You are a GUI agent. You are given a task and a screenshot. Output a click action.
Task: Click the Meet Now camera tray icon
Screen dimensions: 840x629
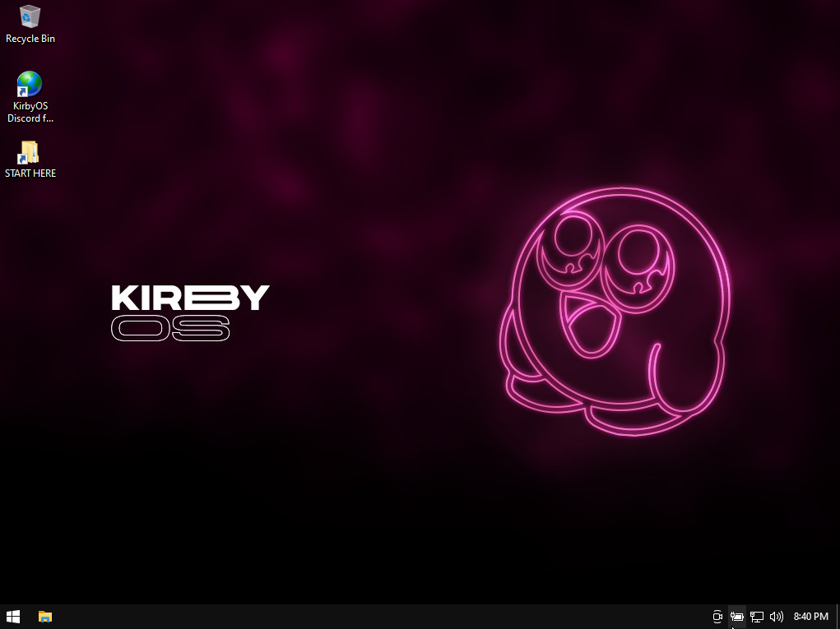(717, 617)
